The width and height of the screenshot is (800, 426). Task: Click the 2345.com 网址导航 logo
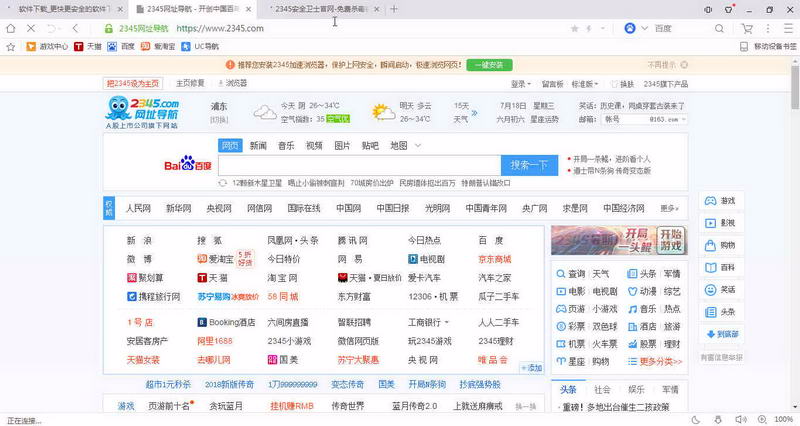[142, 112]
